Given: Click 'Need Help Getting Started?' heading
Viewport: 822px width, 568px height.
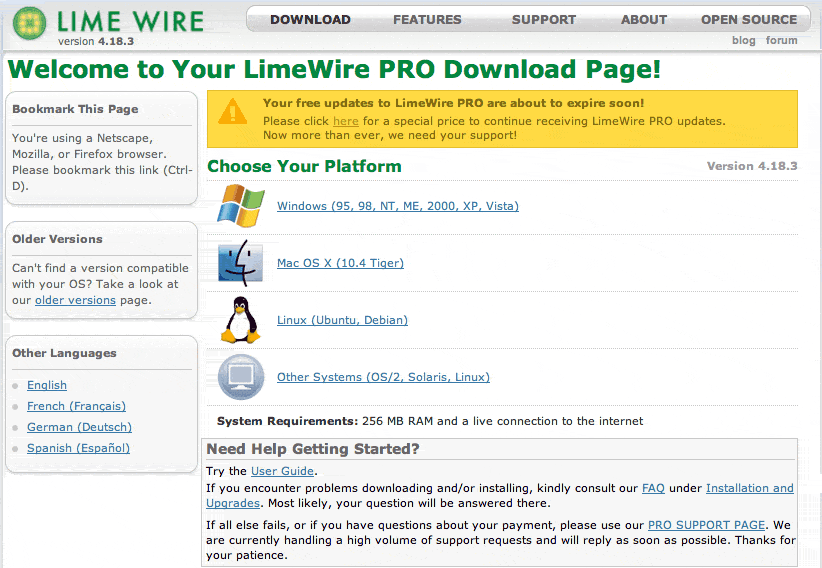Looking at the screenshot, I should (313, 449).
